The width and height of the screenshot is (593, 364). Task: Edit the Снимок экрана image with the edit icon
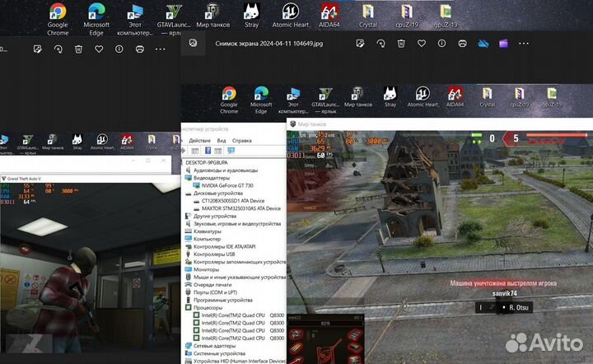click(x=360, y=44)
